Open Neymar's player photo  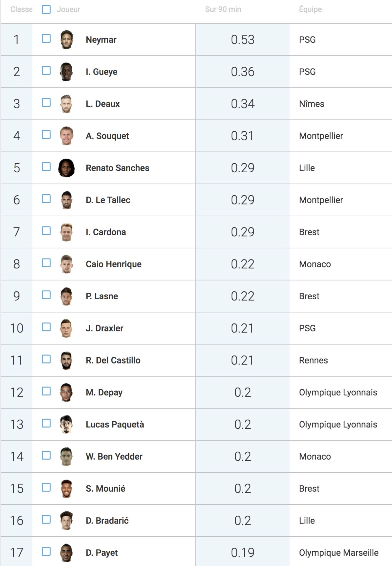tap(66, 40)
